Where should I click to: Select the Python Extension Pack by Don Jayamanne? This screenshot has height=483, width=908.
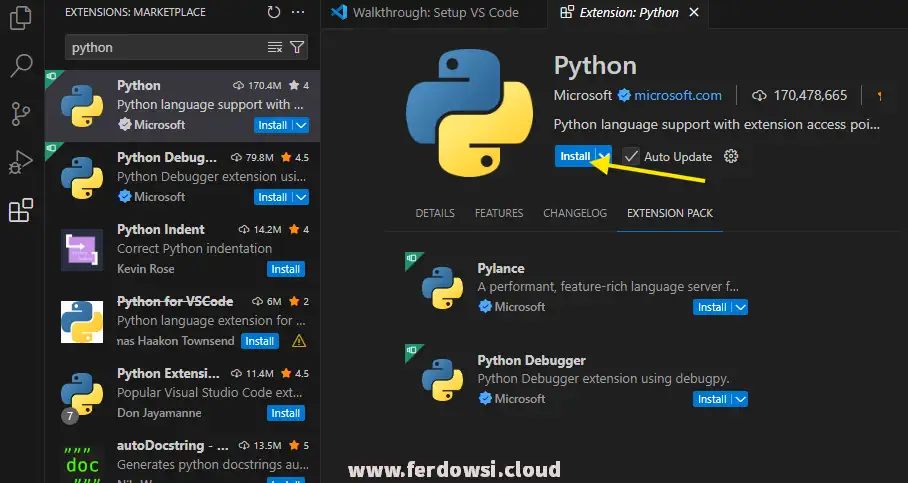[182, 394]
